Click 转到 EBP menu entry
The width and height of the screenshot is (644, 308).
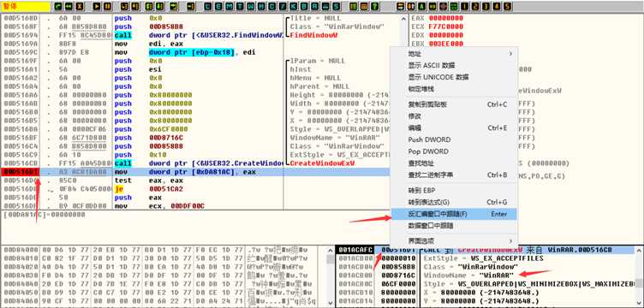point(421,190)
